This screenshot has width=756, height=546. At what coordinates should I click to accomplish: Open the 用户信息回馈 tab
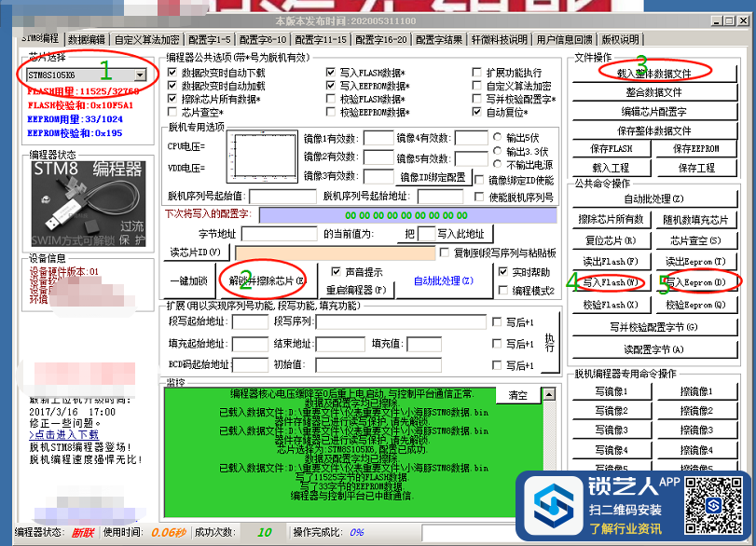[564, 40]
